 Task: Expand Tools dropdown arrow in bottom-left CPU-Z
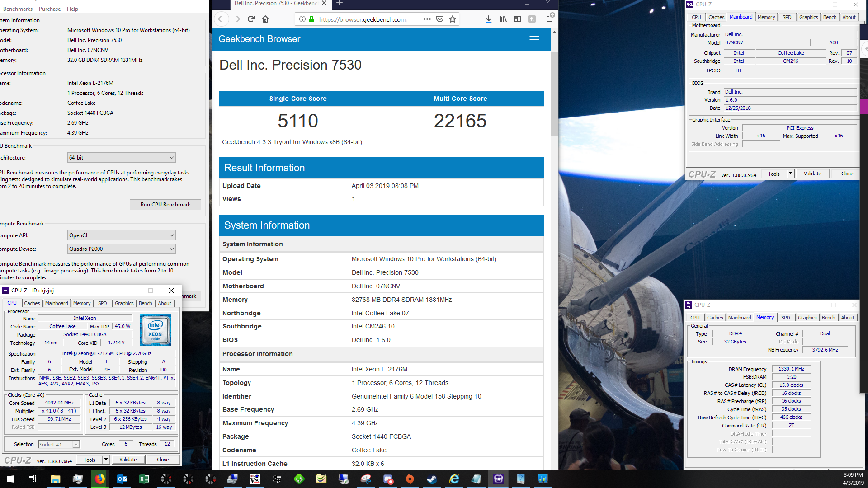click(105, 460)
